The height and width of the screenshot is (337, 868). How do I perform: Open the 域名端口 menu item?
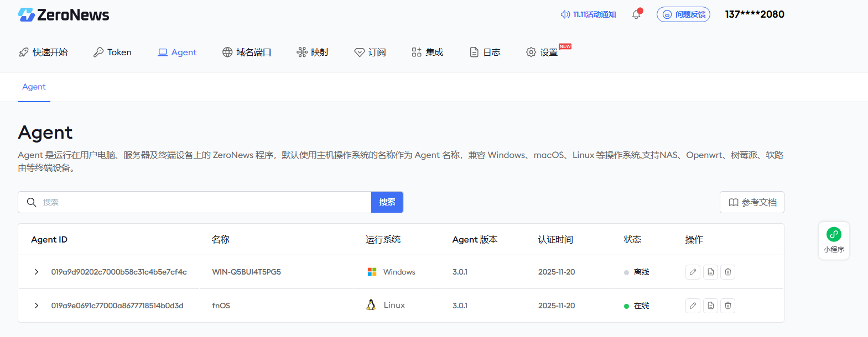[247, 52]
